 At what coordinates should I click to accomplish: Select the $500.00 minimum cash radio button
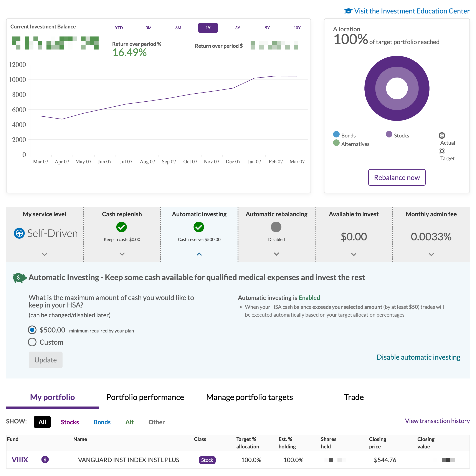click(x=32, y=330)
